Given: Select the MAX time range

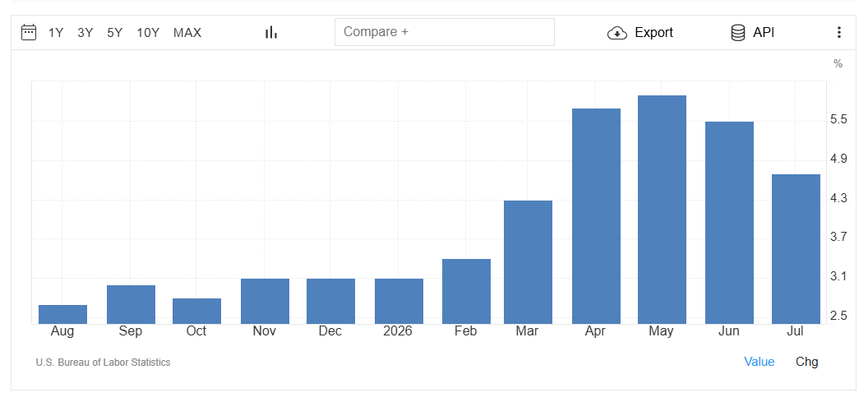Looking at the screenshot, I should [187, 33].
